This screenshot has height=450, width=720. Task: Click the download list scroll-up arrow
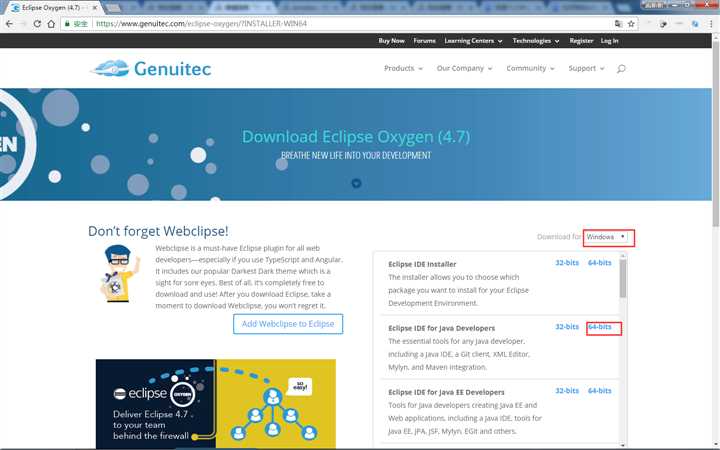(x=623, y=255)
